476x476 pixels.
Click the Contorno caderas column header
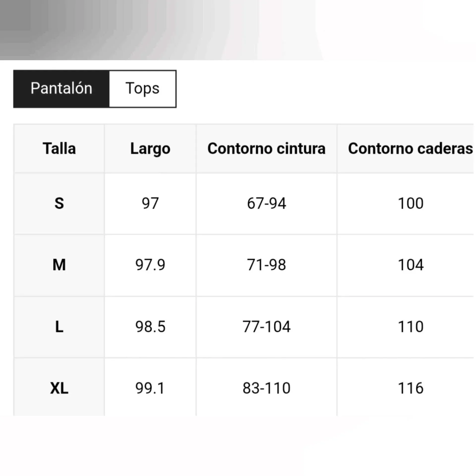point(410,149)
